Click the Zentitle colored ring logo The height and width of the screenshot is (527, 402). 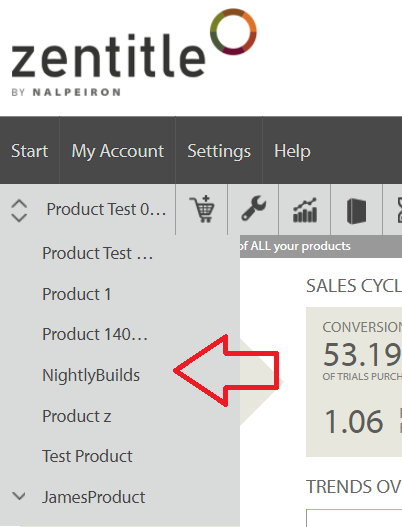coord(233,32)
